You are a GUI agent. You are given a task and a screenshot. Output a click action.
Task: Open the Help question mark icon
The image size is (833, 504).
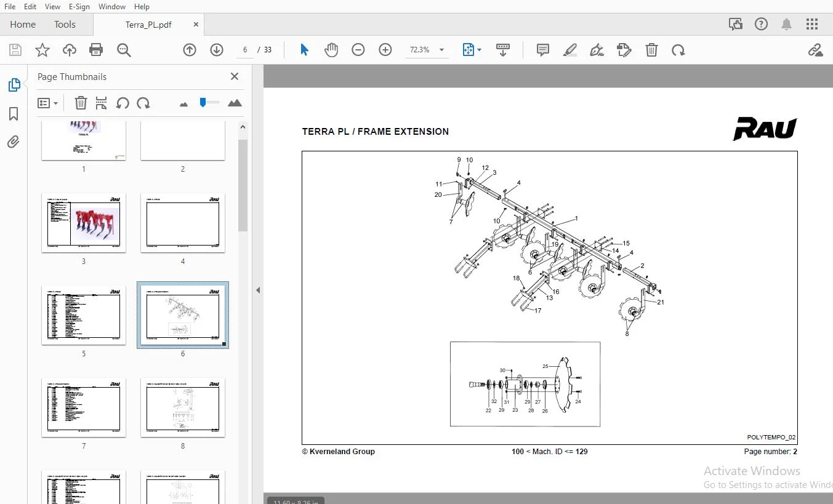coord(762,25)
